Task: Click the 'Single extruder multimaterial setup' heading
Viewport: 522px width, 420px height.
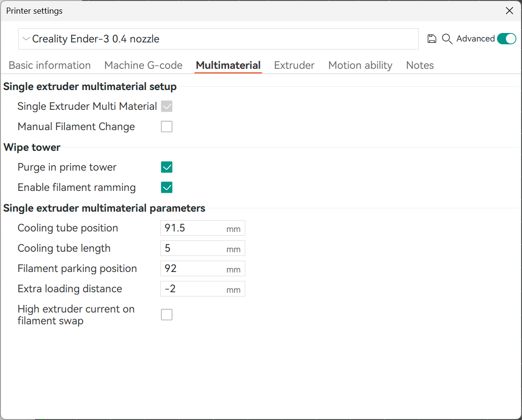Action: point(90,87)
